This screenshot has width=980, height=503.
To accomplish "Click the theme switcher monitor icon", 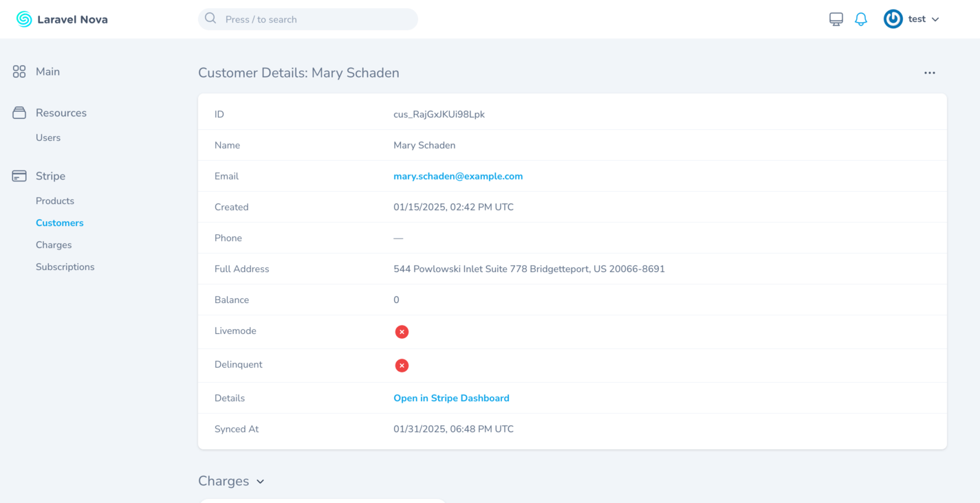I will click(x=836, y=19).
